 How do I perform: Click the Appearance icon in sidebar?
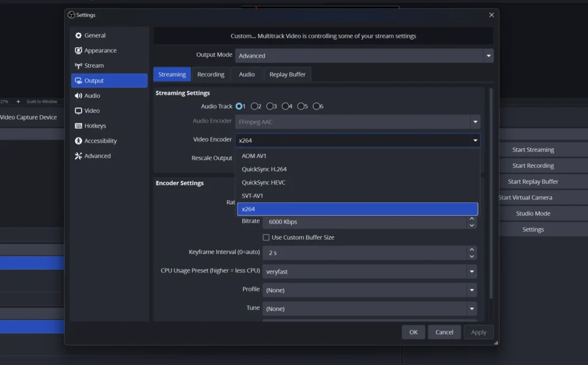tap(78, 51)
